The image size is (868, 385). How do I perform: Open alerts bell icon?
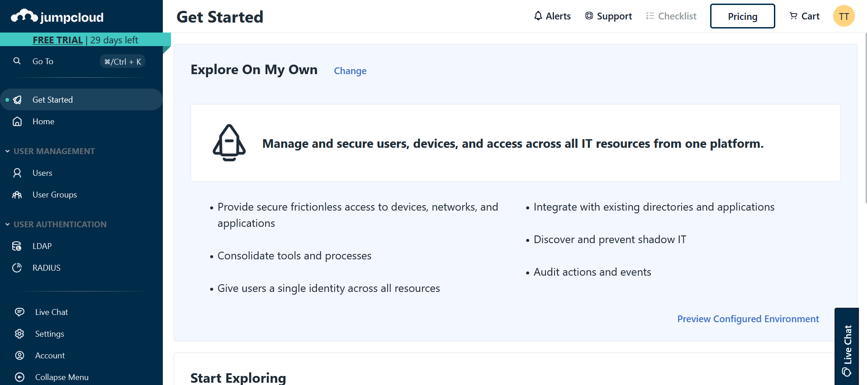538,16
